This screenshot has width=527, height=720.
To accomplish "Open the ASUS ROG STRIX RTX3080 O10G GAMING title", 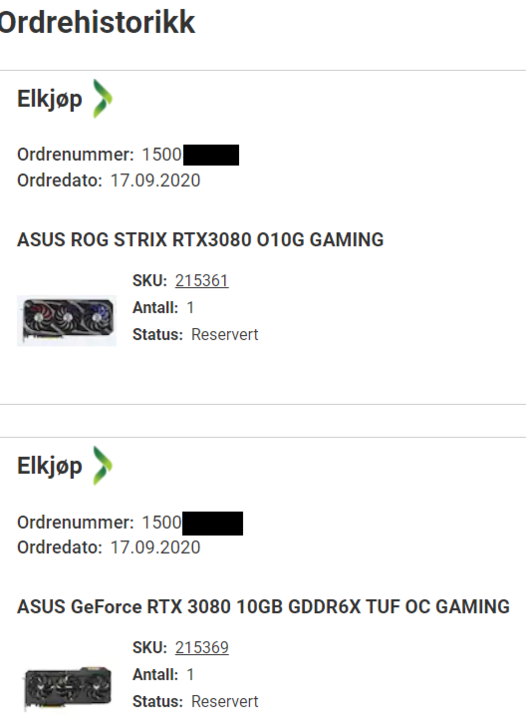I will pyautogui.click(x=200, y=240).
